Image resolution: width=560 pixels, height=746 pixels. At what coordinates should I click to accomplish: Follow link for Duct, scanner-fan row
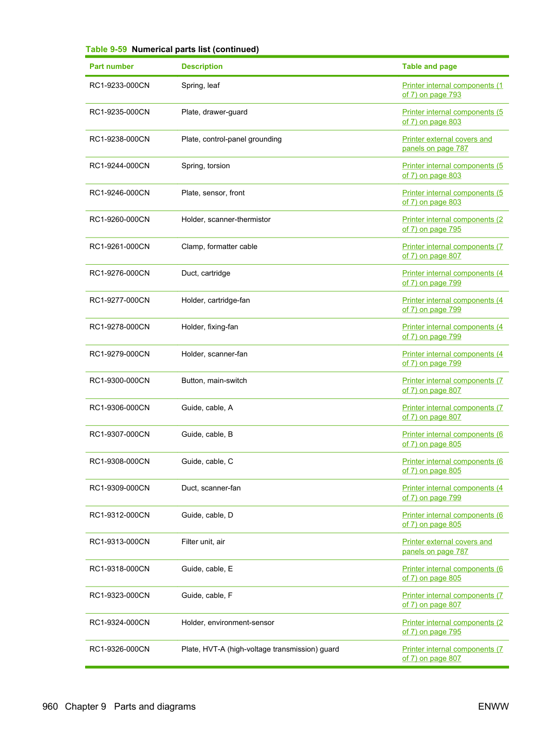(452, 493)
